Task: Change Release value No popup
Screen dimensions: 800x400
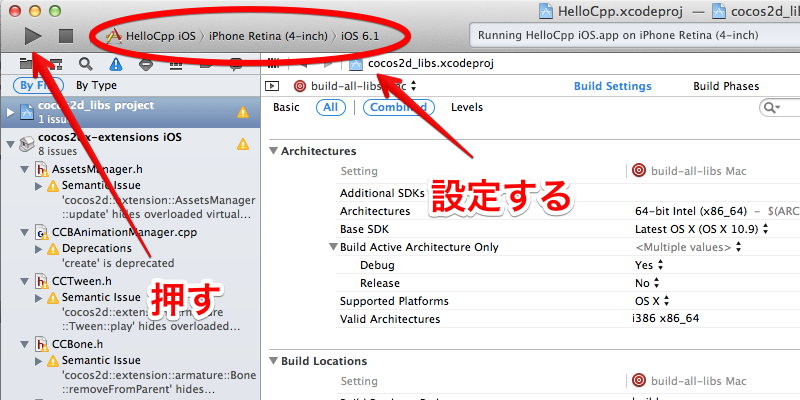Action: 647,283
